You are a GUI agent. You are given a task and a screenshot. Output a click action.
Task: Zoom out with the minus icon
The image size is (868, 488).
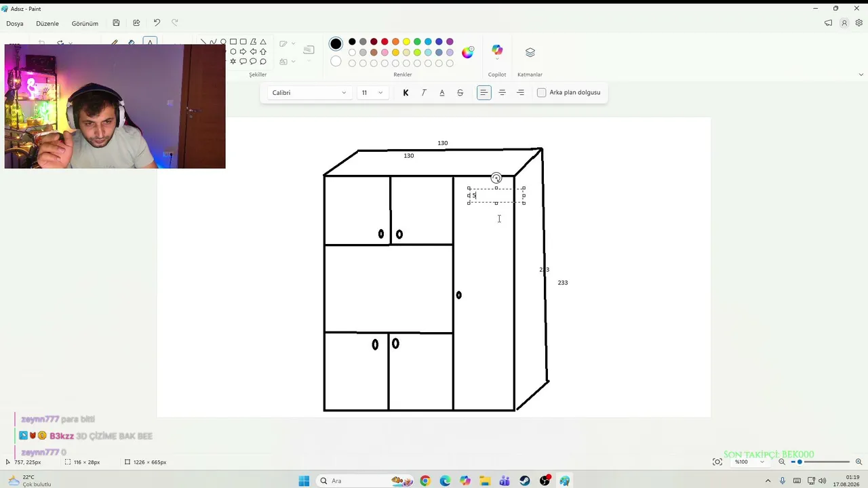(x=782, y=462)
